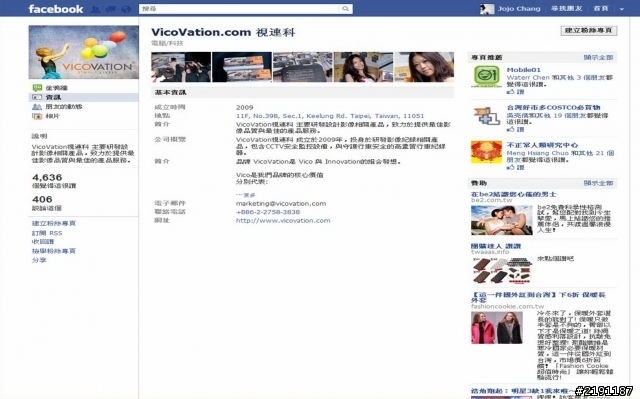
Task: Open fifth photo thumbnail close-up portrait
Action: point(424,67)
